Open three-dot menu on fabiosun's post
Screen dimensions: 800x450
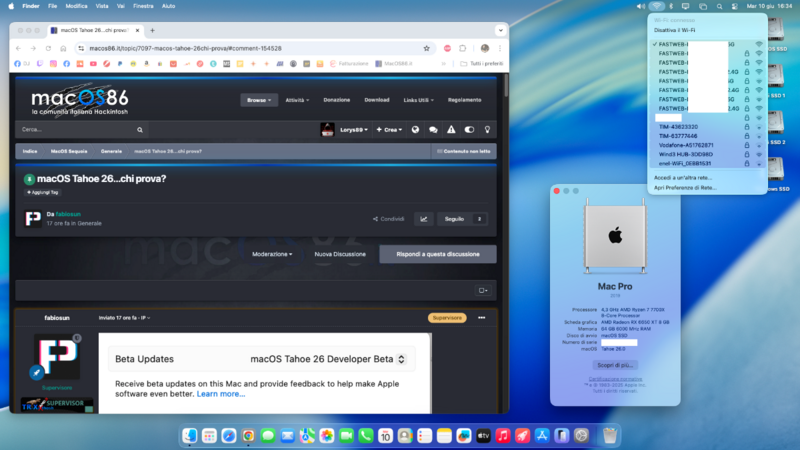click(x=482, y=318)
